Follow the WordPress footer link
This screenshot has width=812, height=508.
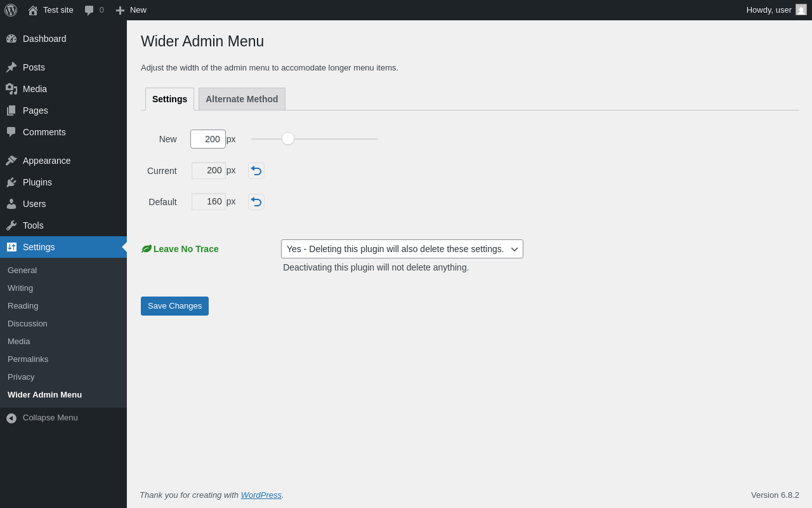261,495
